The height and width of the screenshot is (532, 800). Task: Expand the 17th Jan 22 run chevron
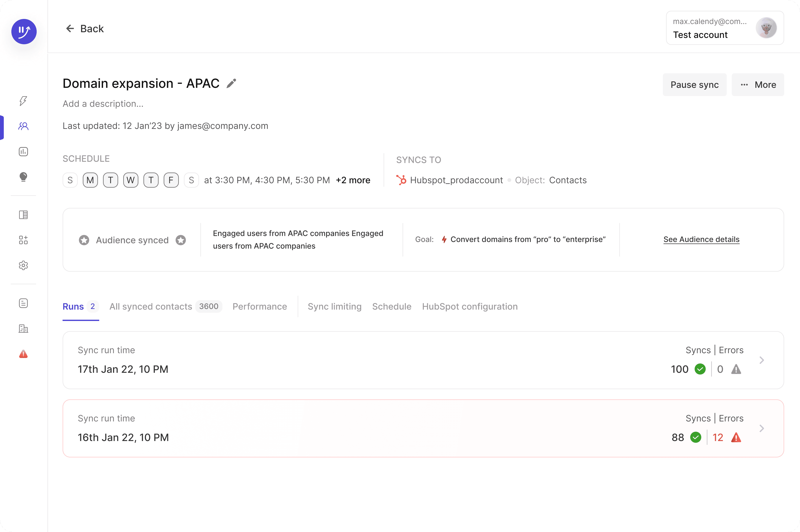click(x=761, y=360)
